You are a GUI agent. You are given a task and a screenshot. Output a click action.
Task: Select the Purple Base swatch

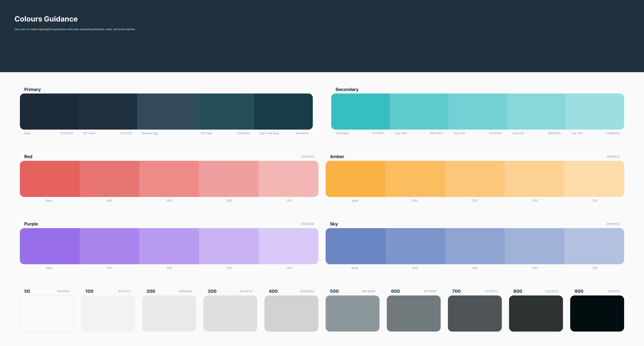(x=50, y=246)
